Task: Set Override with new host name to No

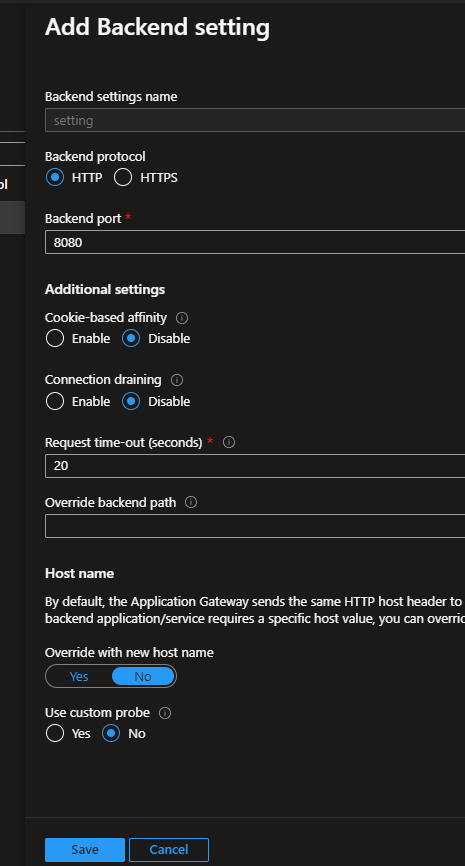Action: pyautogui.click(x=143, y=677)
